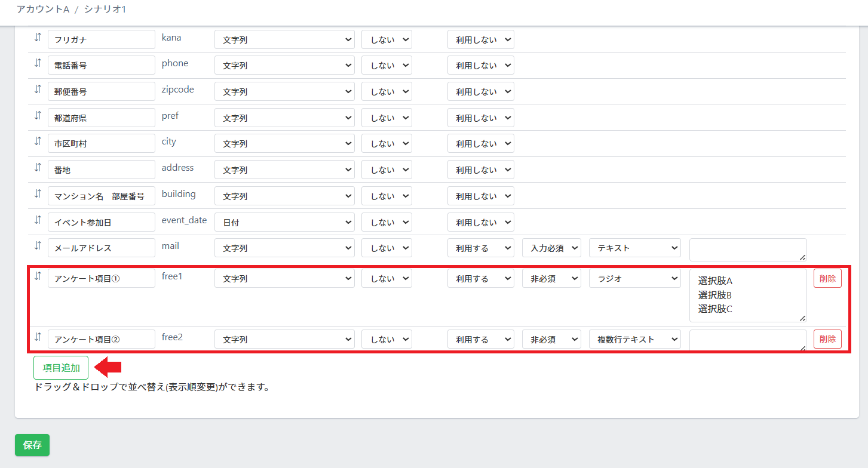Screen dimensions: 868x468
Task: Click the sort handle beside アンケート項目②
Action: (38, 337)
